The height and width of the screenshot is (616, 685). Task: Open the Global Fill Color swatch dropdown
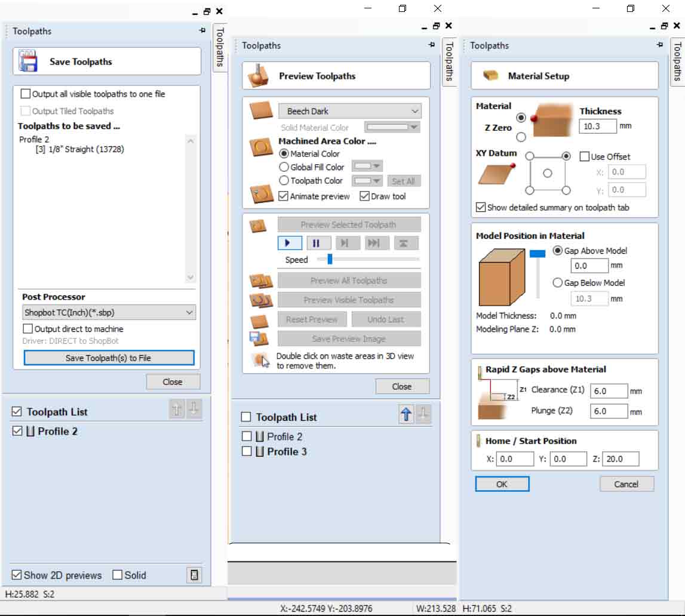(367, 167)
